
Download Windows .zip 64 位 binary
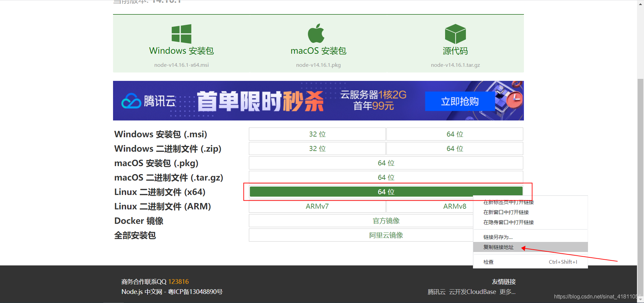(455, 149)
